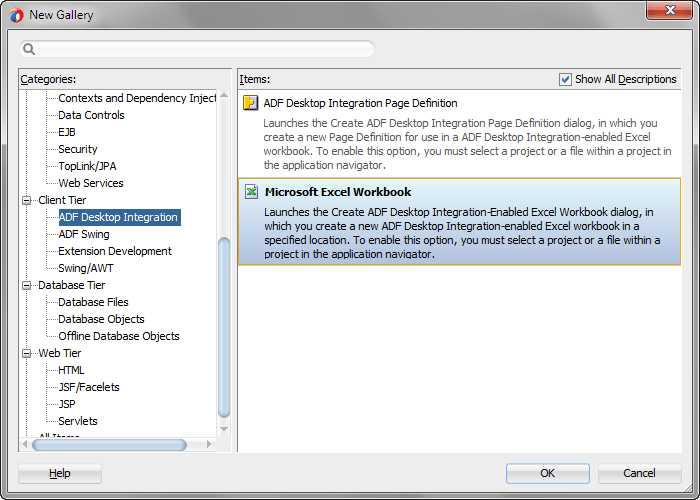Image resolution: width=700 pixels, height=500 pixels.
Task: Select the Web Services category
Action: [x=91, y=183]
